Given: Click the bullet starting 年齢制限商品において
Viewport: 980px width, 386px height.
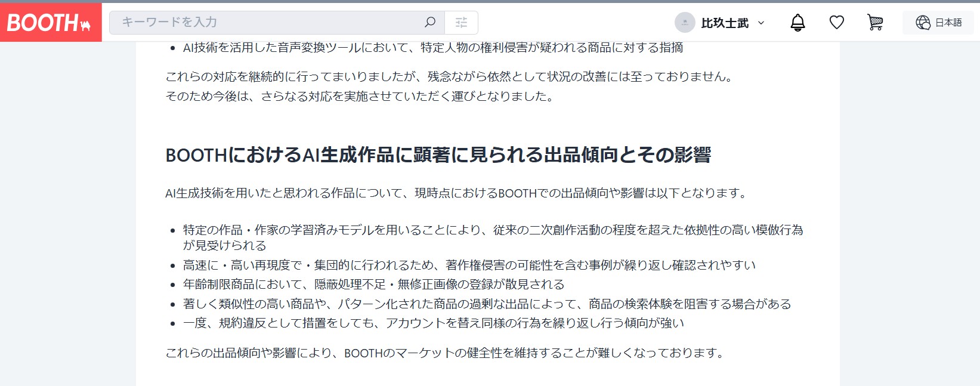Looking at the screenshot, I should 373,284.
